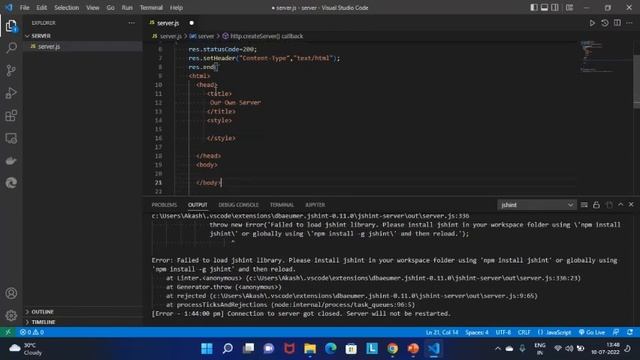Open the weather widget on taskbar
This screenshot has width=640, height=360.
(26, 349)
